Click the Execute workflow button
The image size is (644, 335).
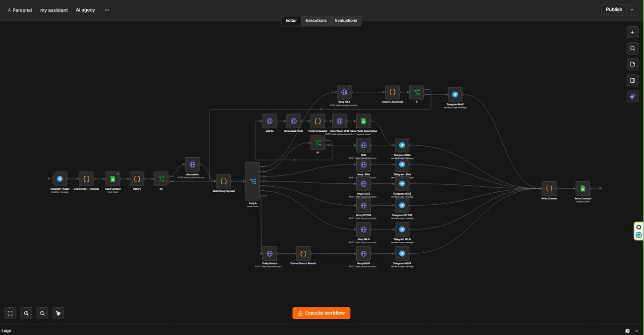[322, 313]
